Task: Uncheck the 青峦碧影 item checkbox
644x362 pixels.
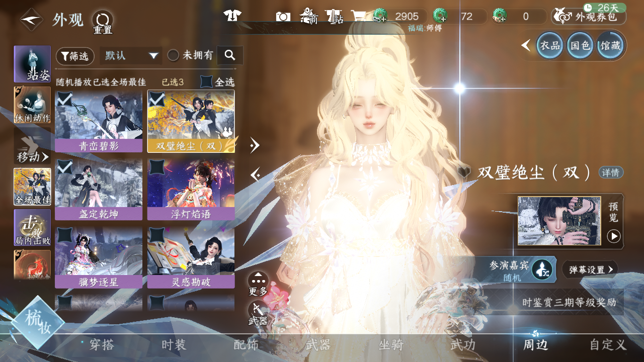Action: (64, 99)
